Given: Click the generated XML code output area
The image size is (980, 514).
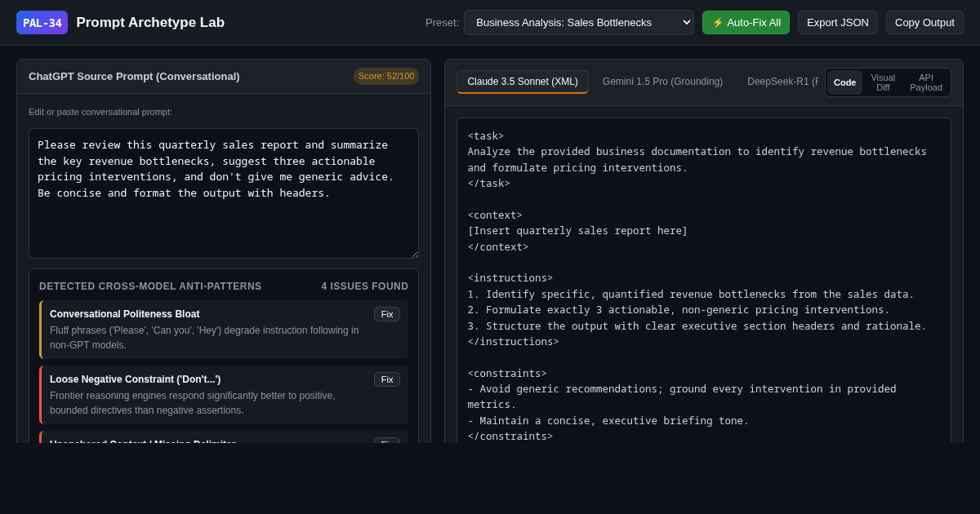Looking at the screenshot, I should point(704,281).
